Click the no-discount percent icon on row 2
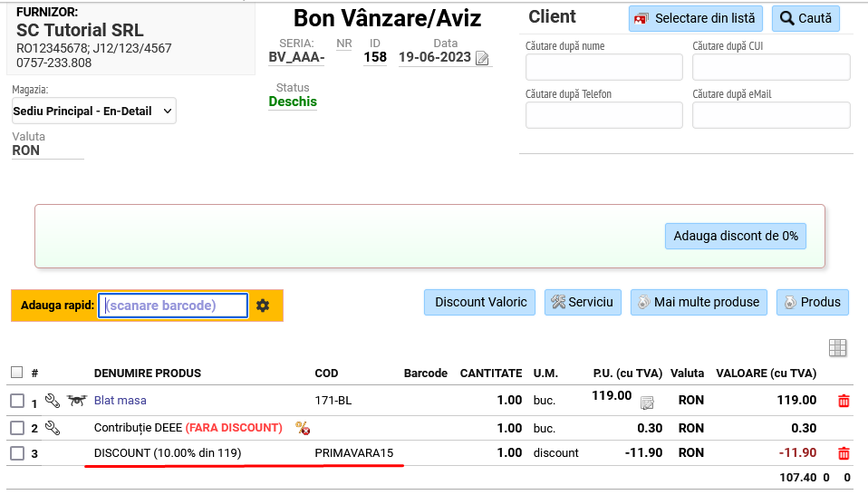The image size is (868, 495). click(303, 427)
